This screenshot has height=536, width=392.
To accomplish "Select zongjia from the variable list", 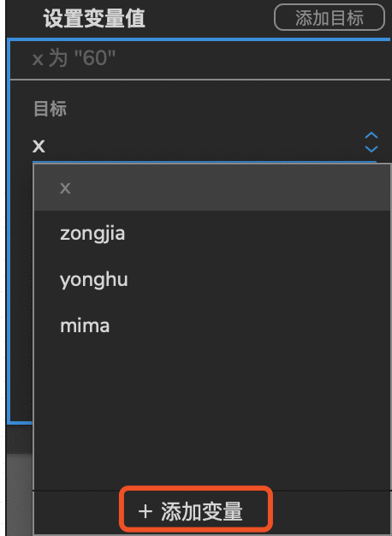I will point(212,234).
